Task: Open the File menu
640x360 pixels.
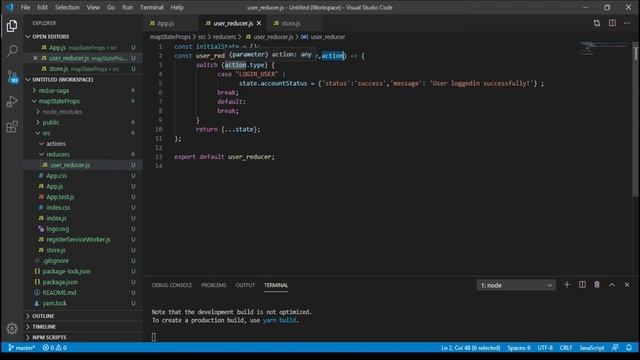Action: coord(25,7)
